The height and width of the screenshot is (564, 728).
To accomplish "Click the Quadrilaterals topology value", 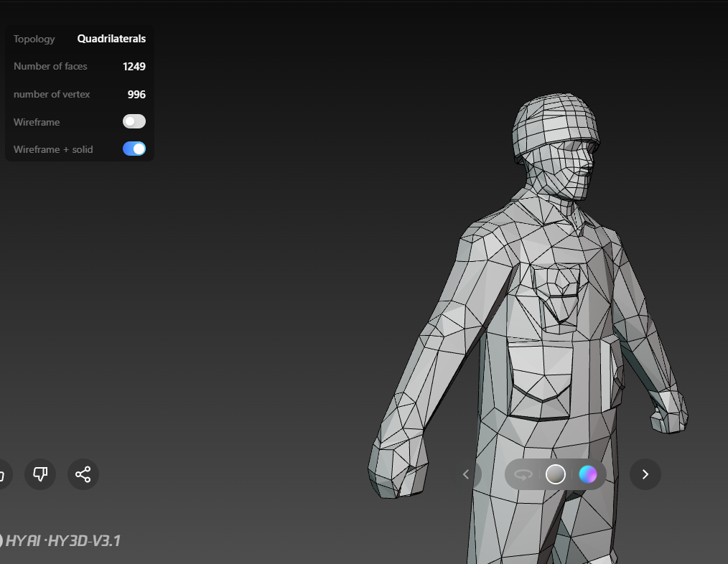I will coord(111,39).
